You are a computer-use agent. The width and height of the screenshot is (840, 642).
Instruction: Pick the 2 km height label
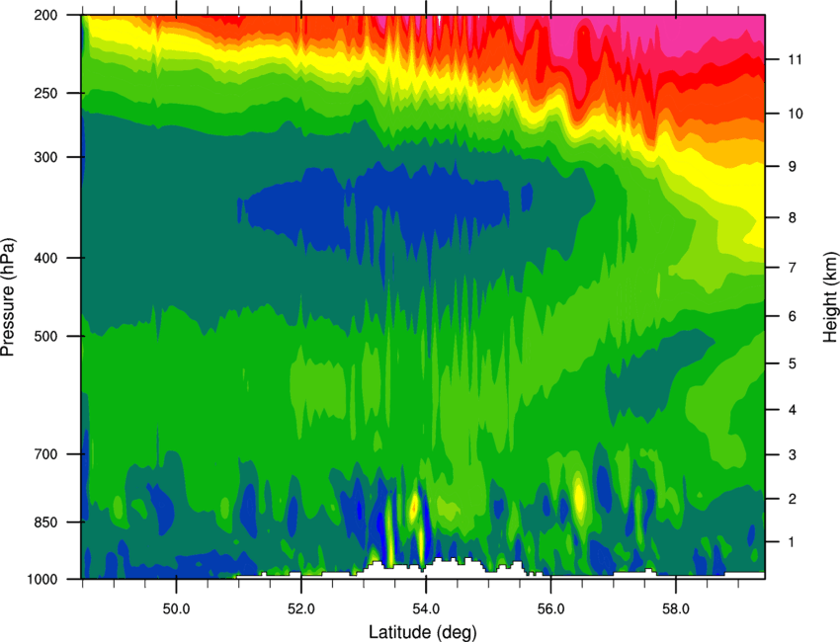[x=793, y=499]
